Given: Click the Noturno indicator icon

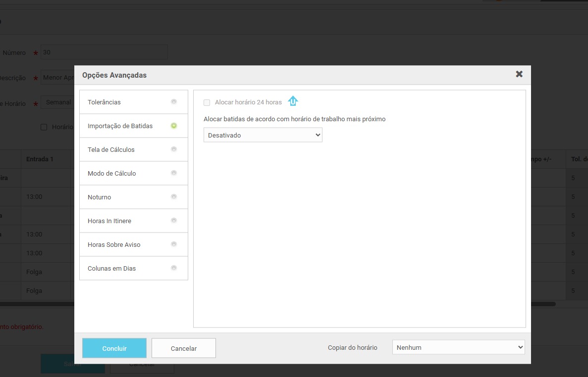Looking at the screenshot, I should (173, 197).
